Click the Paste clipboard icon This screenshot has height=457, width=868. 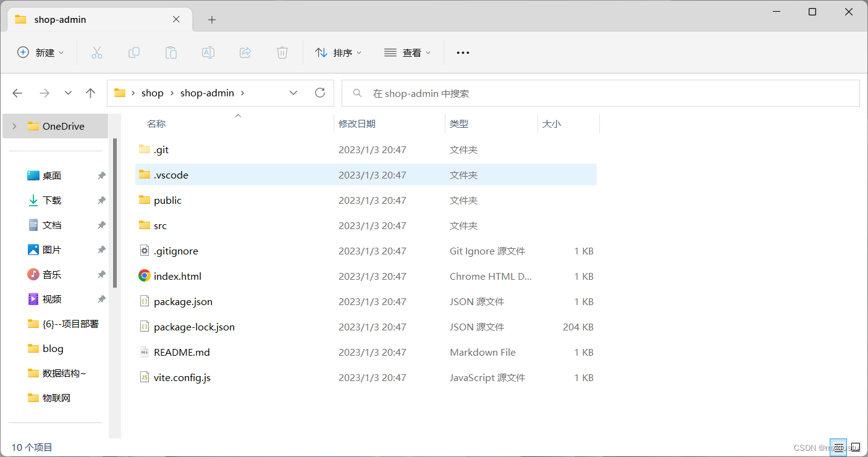pyautogui.click(x=171, y=52)
